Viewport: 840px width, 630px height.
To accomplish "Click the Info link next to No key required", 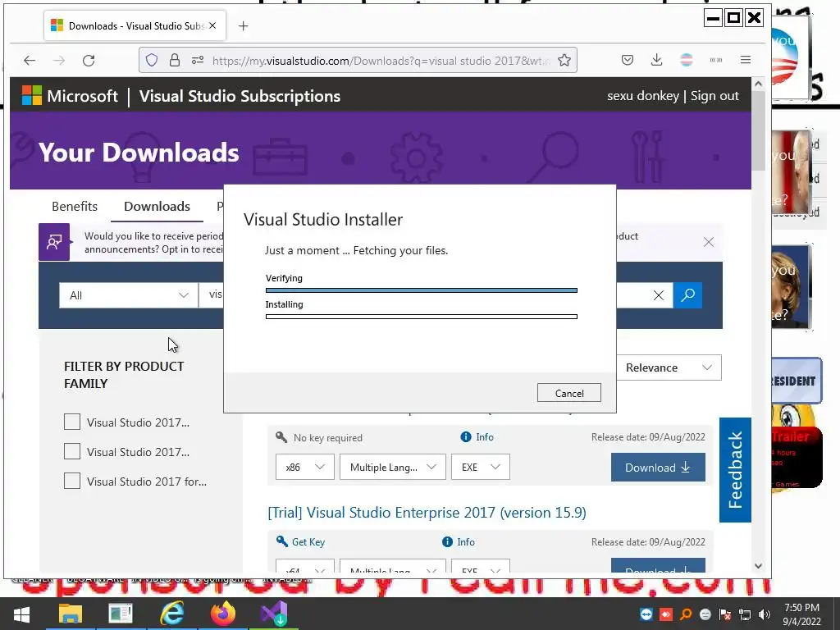I will (x=485, y=437).
